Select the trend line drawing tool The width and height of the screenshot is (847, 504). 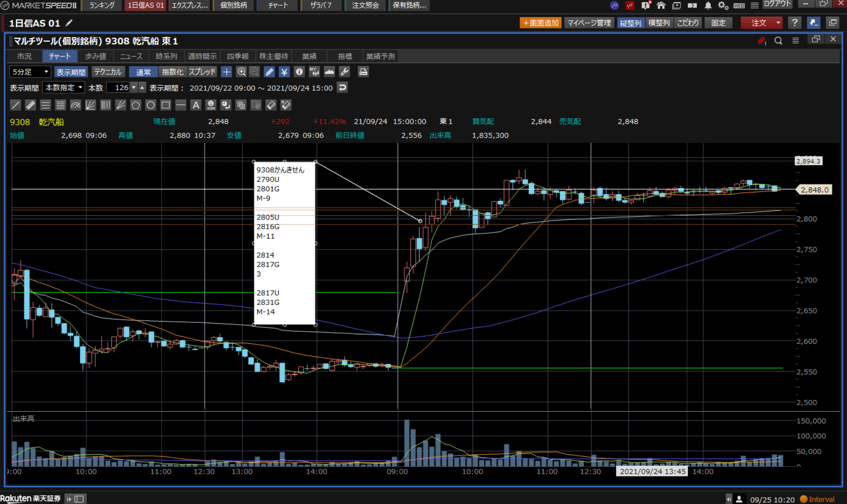tap(15, 105)
